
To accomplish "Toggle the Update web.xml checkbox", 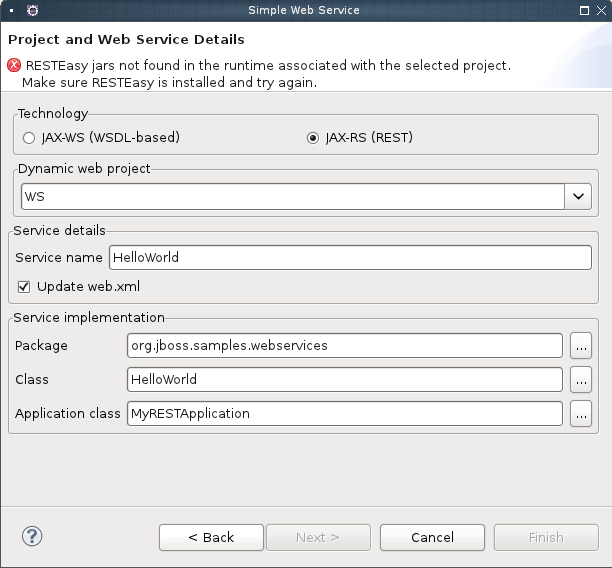I will click(x=24, y=286).
